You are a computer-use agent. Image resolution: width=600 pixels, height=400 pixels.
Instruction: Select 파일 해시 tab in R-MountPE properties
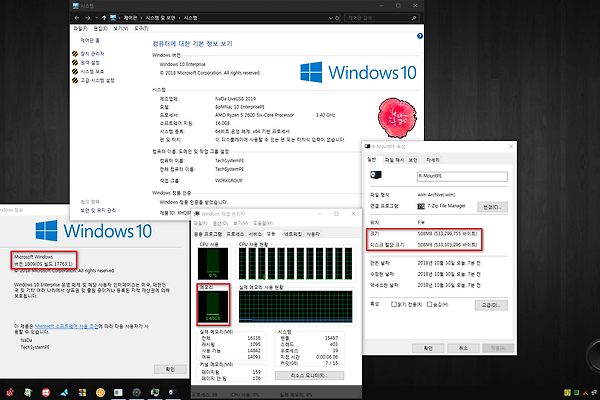coord(394,160)
